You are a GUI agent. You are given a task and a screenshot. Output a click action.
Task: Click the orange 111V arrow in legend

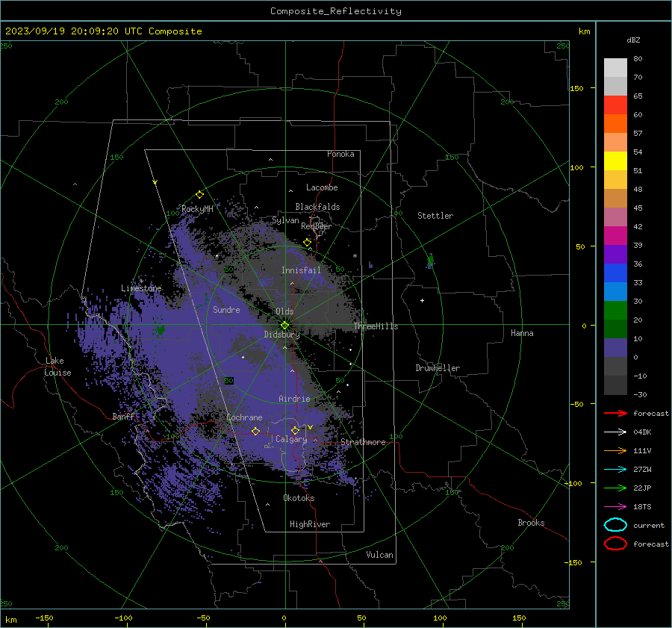[615, 450]
